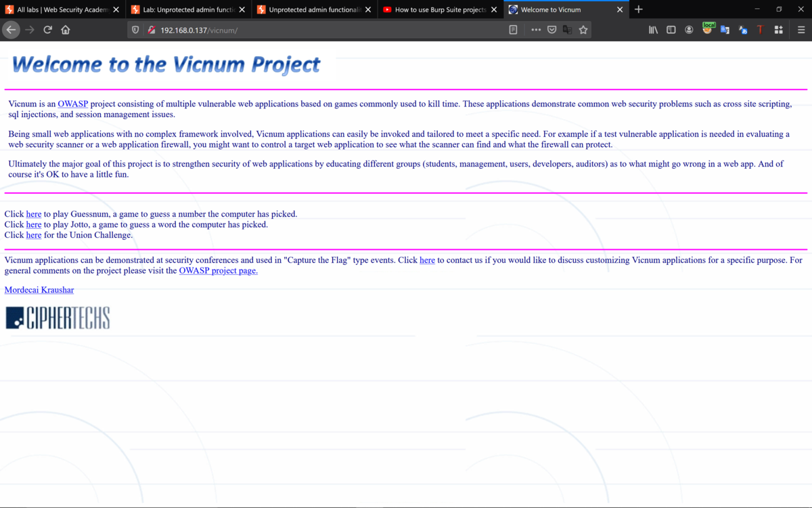Go back to the previous page
This screenshot has height=508, width=812.
(11, 30)
